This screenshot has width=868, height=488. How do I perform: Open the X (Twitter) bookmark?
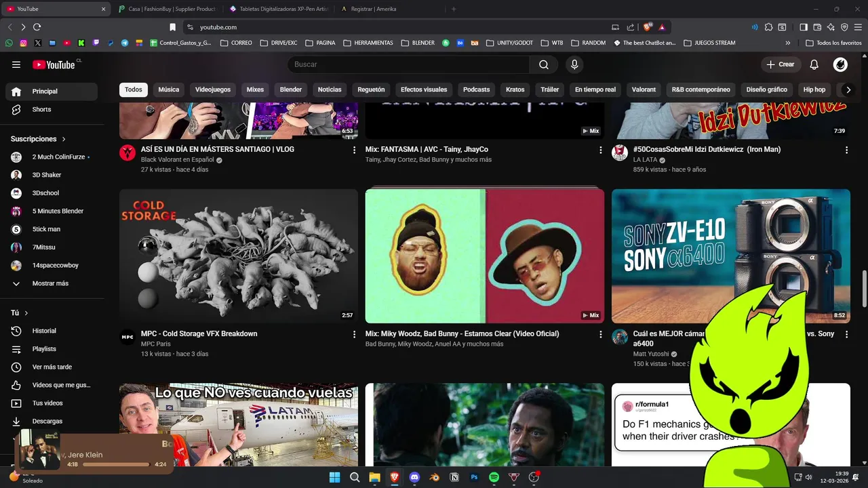[x=37, y=43]
